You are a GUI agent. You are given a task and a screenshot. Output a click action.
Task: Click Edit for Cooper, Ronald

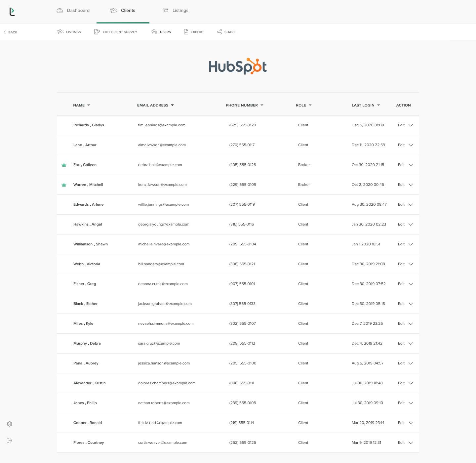[401, 423]
